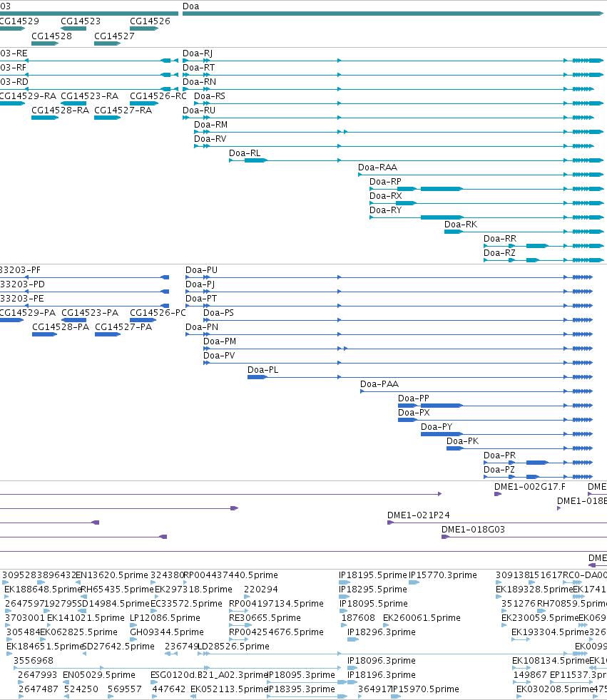
Task: Click protein Doa-PP label
Action: pyautogui.click(x=414, y=399)
